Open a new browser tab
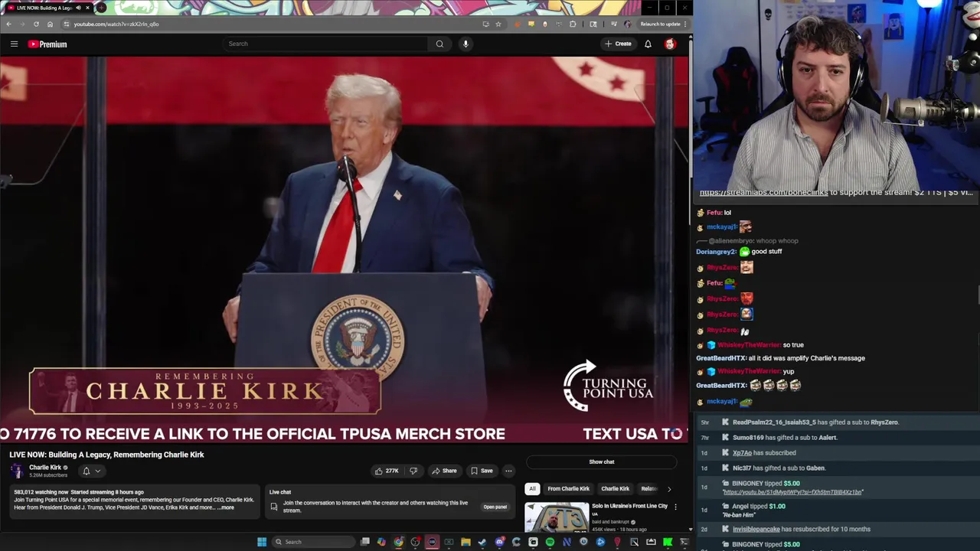Viewport: 980px width, 551px height. 101,8
